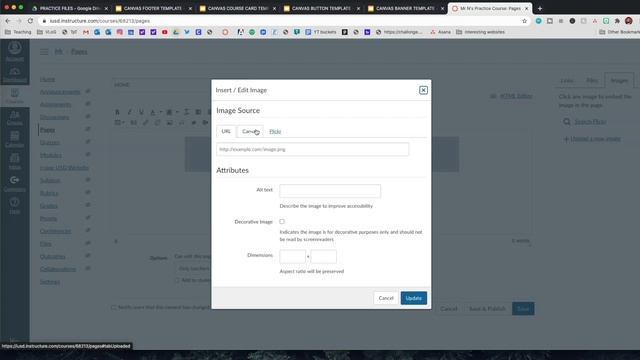This screenshot has height=360, width=640.
Task: Click the Alt text input field
Action: 330,191
